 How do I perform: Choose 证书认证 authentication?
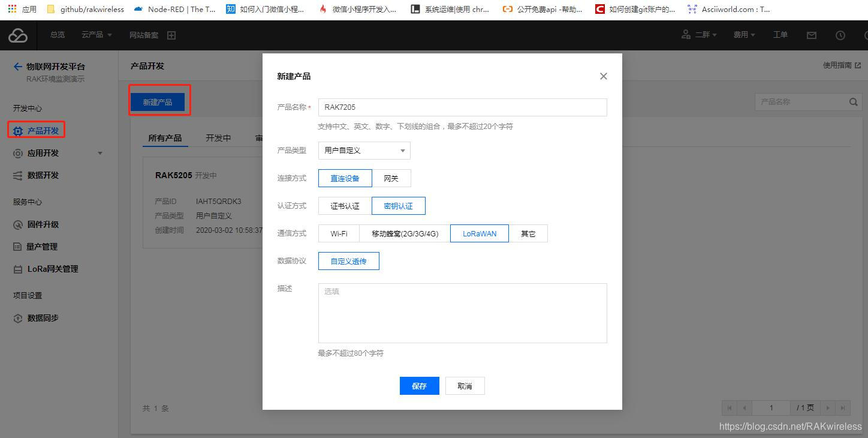(345, 206)
